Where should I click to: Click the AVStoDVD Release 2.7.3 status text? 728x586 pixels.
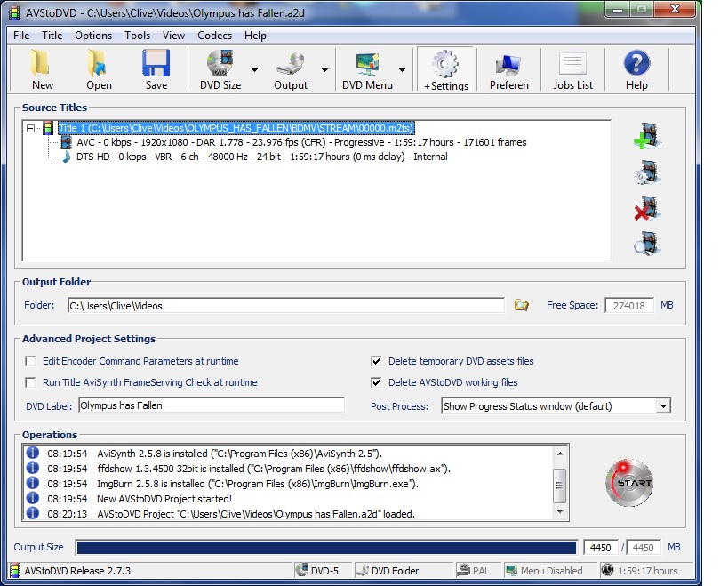click(77, 571)
